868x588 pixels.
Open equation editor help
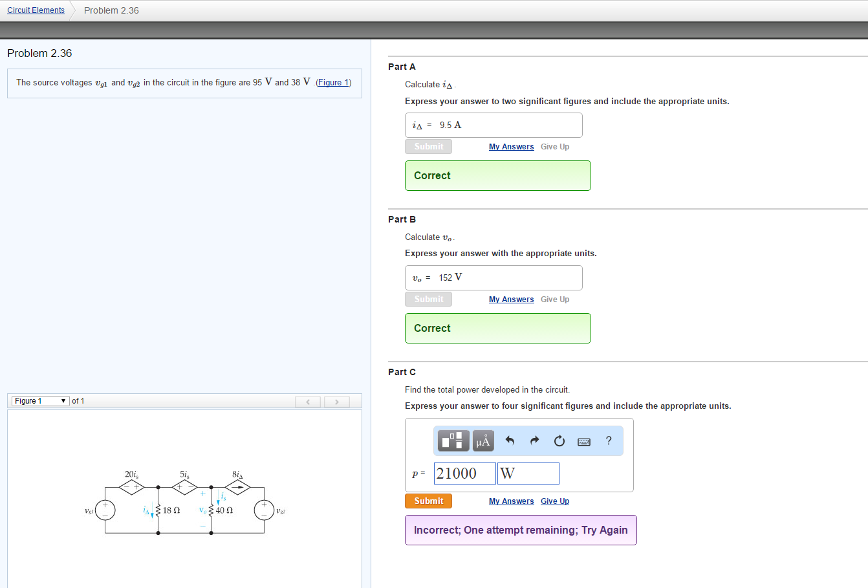(x=608, y=441)
